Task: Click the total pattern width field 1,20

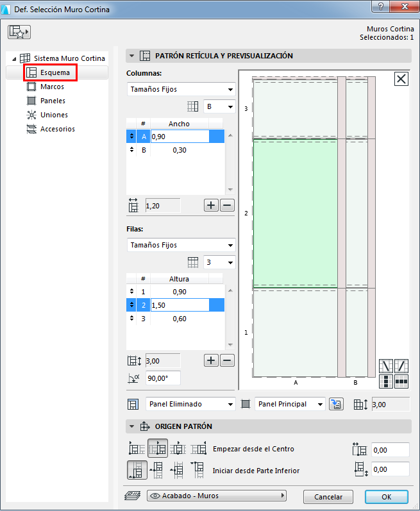Action: pos(163,206)
